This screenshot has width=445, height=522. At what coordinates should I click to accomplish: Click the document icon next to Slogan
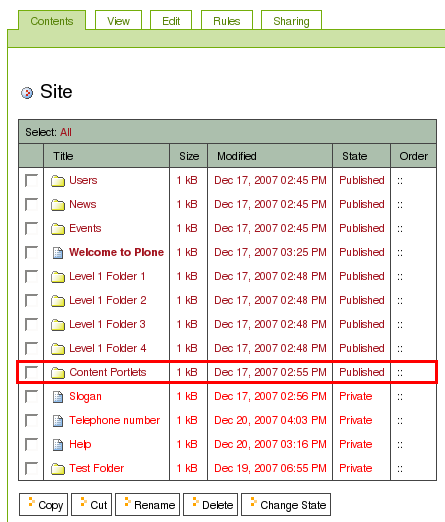click(x=58, y=397)
